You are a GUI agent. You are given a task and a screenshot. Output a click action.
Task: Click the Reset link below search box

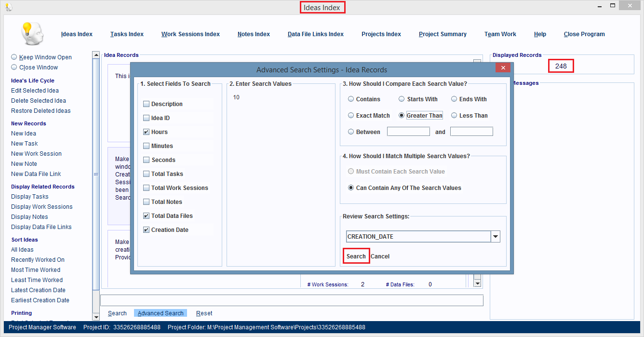coord(204,313)
